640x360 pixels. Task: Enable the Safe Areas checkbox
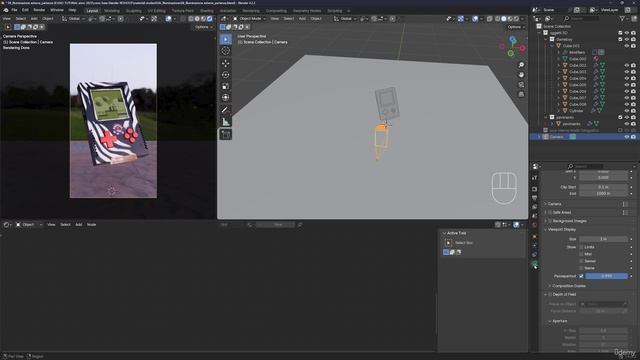[550, 213]
